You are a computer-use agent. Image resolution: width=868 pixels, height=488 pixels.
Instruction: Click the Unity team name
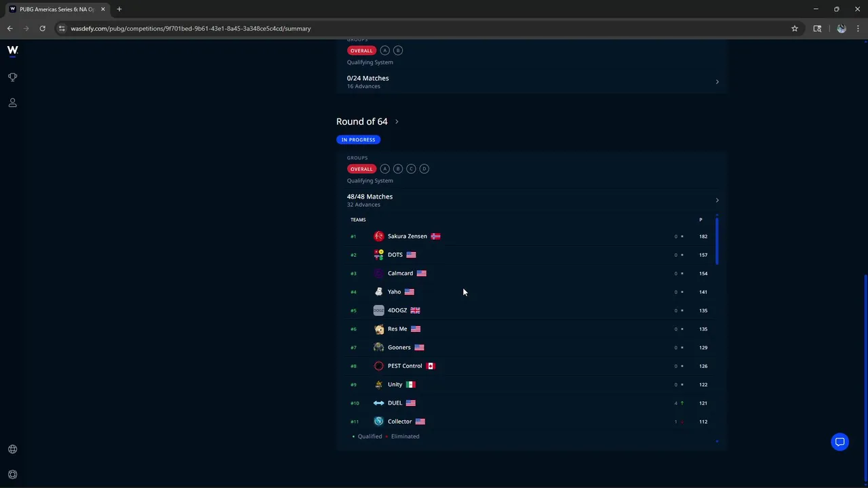[x=395, y=384]
